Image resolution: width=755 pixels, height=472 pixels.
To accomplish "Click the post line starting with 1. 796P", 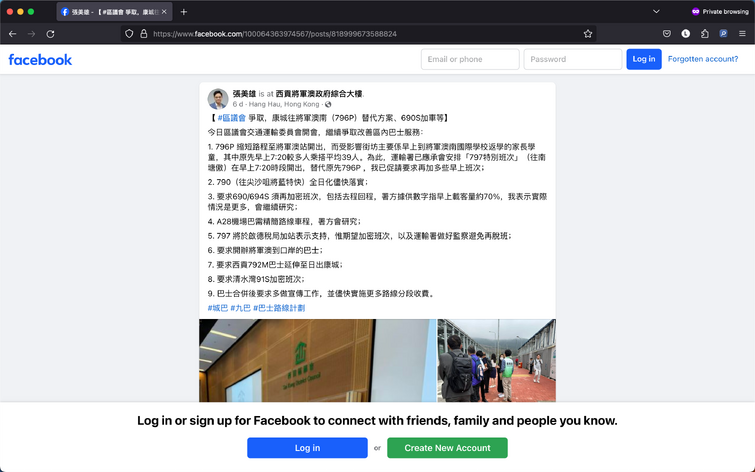I will click(x=378, y=157).
